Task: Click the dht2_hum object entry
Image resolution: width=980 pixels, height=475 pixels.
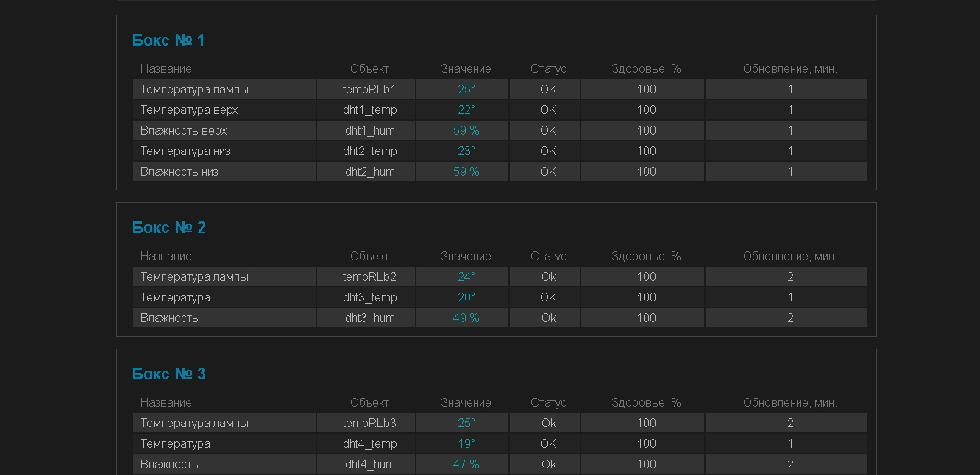Action: [369, 172]
